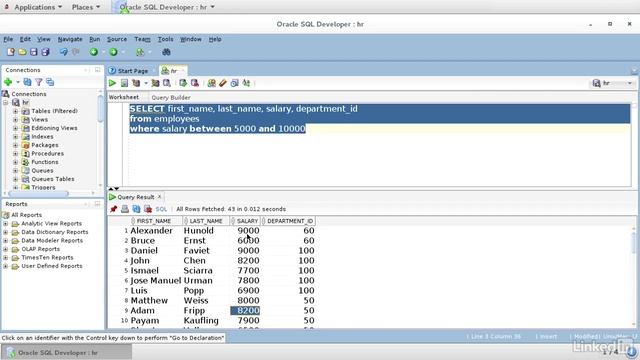Open a file with the folder icon

coord(22,52)
